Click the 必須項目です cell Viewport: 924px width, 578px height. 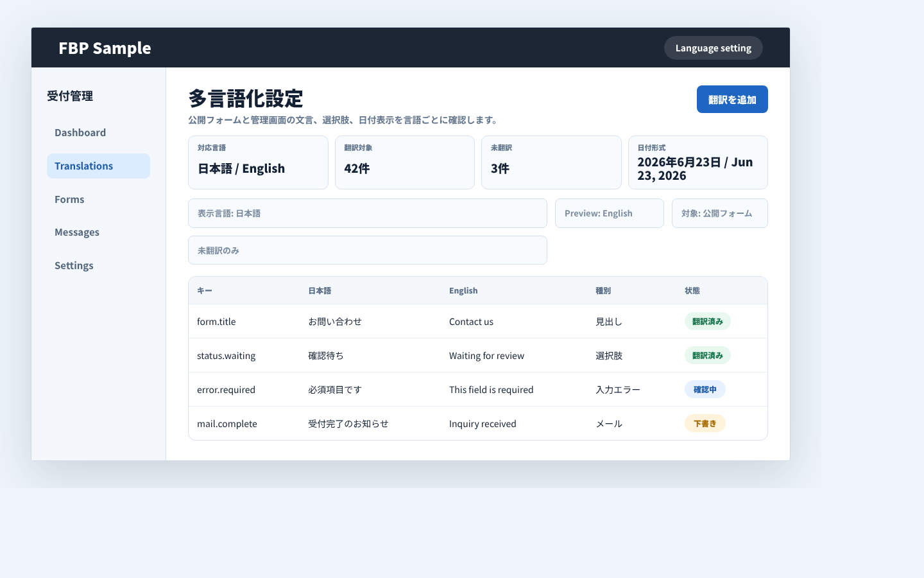point(335,390)
